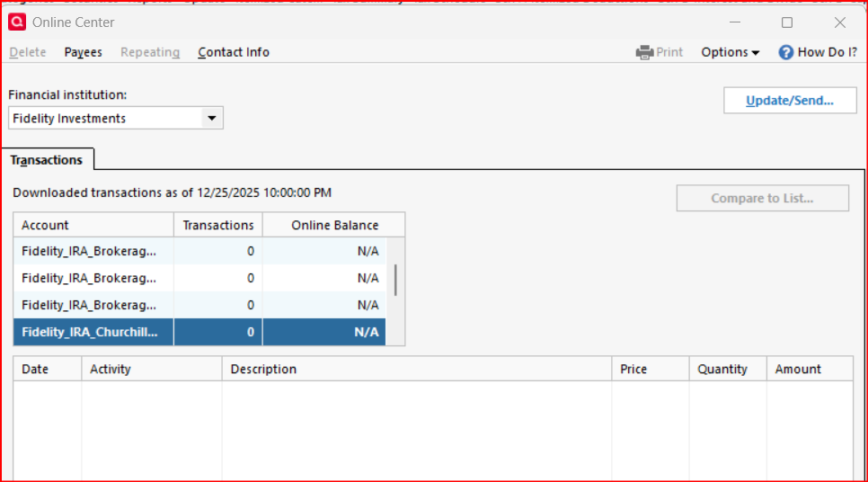Click the Quicken logo icon in title bar
Screen dimensions: 868x482
click(17, 22)
